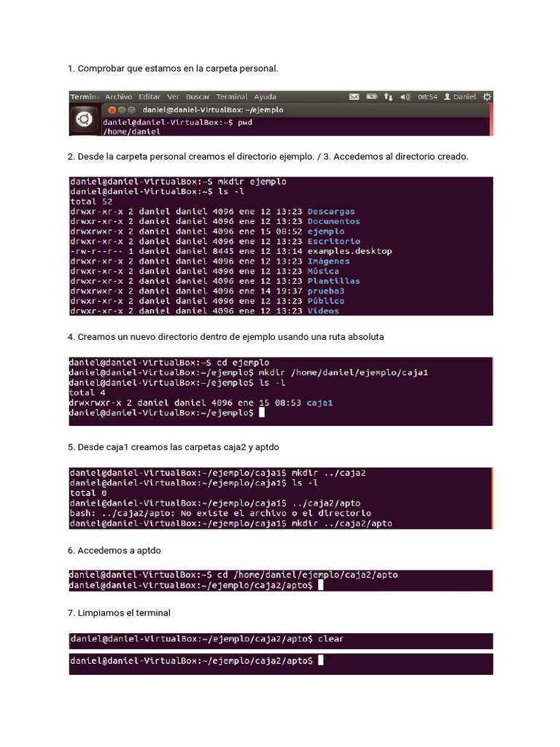
Task: Click the Vídeos directory name
Action: (323, 311)
